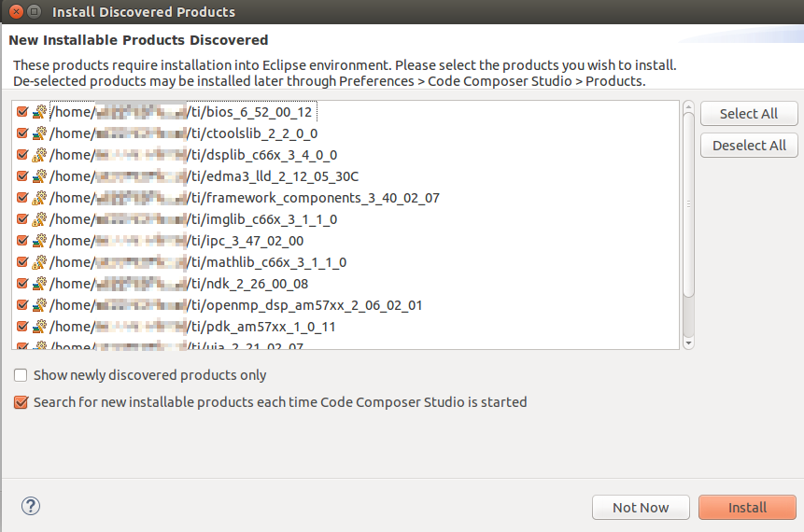Click the product icon beside edma3_lld_2_12_05_30C

click(38, 176)
